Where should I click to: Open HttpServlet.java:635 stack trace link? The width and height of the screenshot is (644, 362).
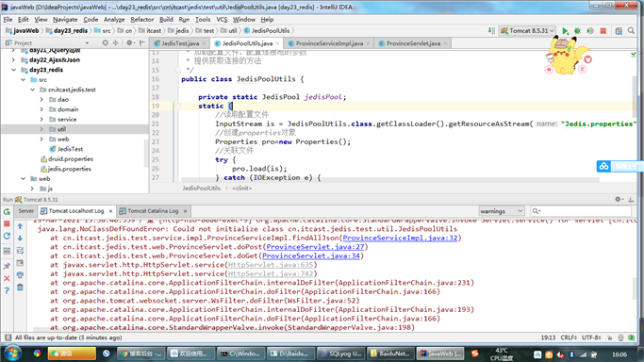coord(271,265)
